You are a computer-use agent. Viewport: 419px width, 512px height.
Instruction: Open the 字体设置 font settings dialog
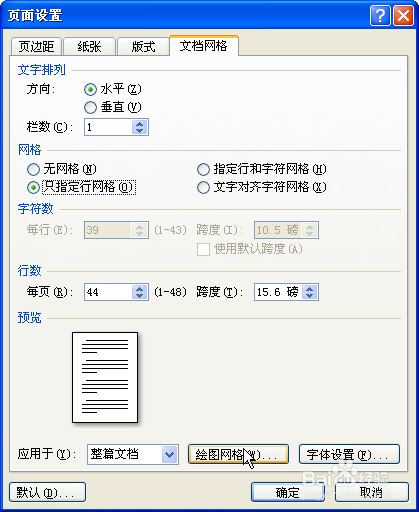coord(349,454)
